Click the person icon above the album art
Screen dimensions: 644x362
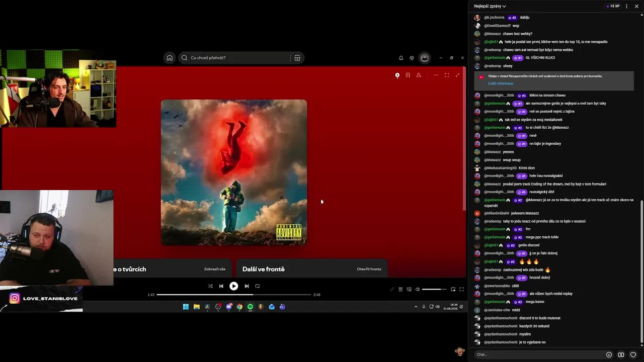[419, 75]
